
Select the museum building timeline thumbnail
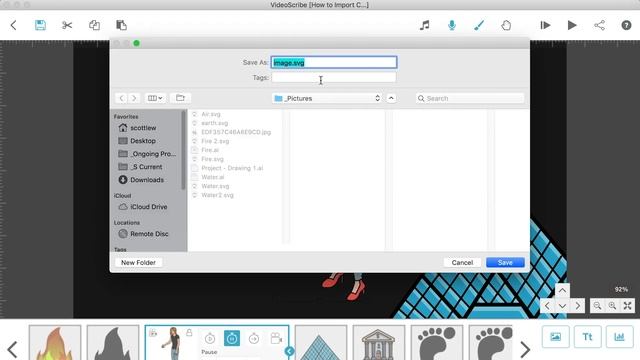pos(379,343)
